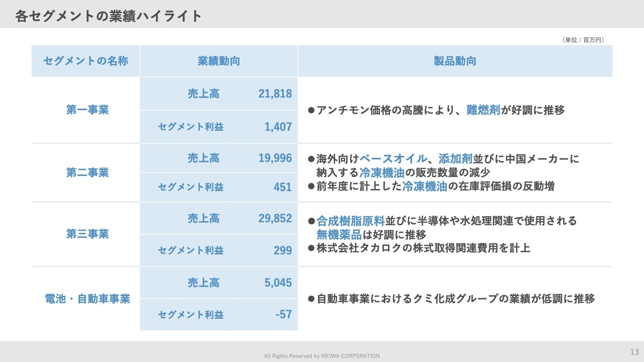Select the unit note 単位：百万円
This screenshot has height=362, width=644.
tap(583, 40)
